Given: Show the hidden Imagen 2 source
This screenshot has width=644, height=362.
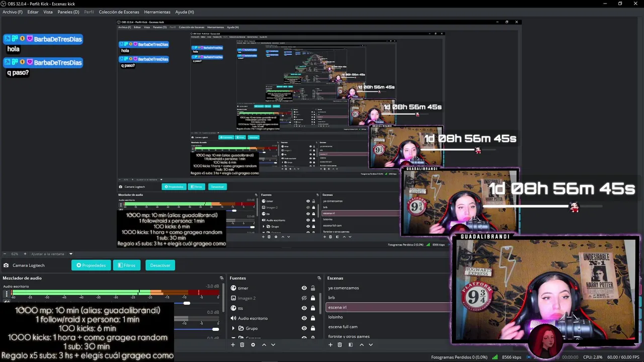Looking at the screenshot, I should click(304, 298).
